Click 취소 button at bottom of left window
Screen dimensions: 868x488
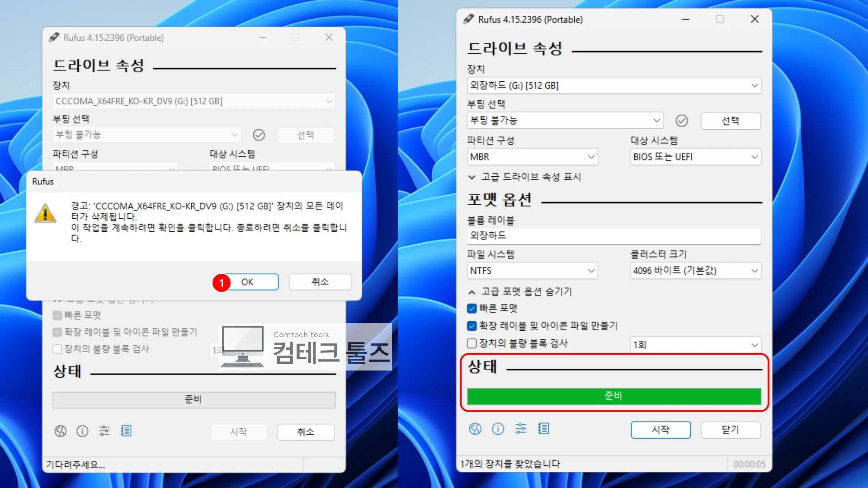pos(306,432)
